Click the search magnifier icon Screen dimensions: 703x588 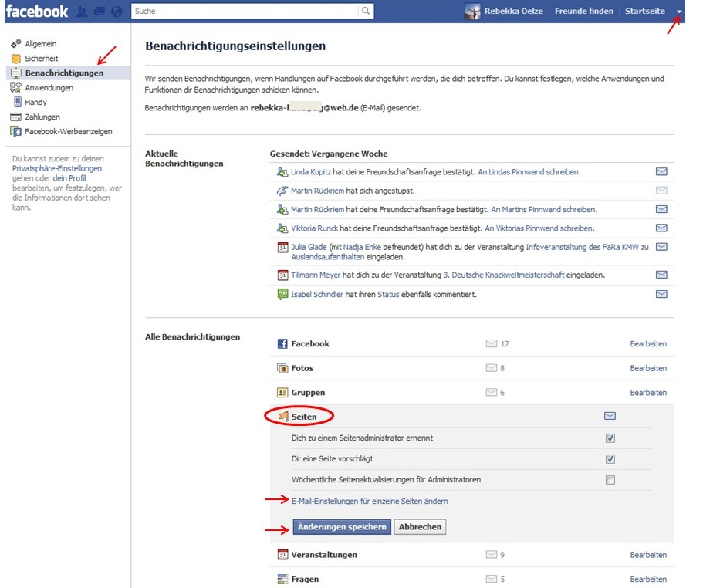[x=366, y=12]
